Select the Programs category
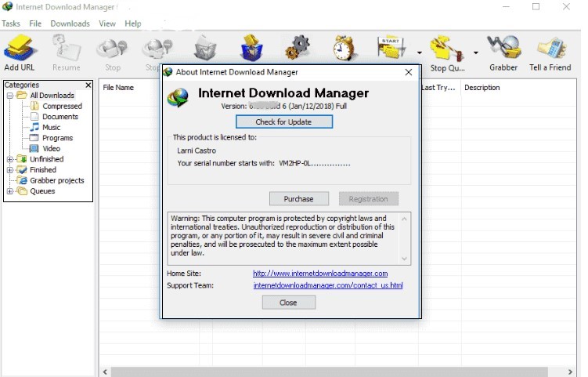This screenshot has height=377, width=588. [57, 138]
